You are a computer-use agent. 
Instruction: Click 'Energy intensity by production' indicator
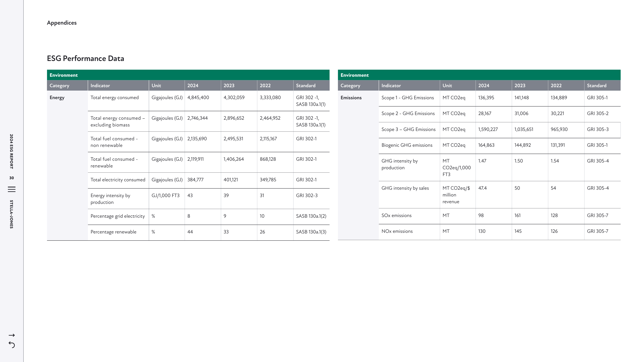110,199
